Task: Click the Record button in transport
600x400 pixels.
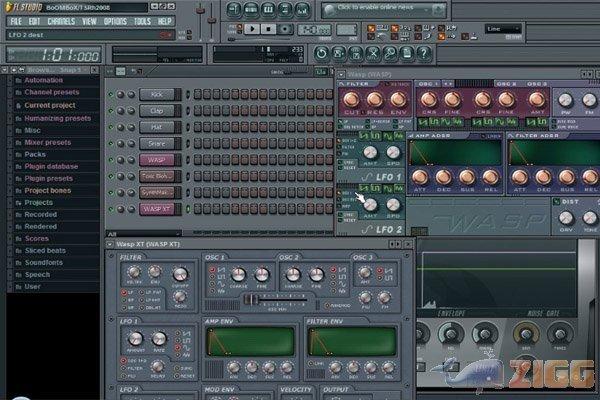Action: tap(284, 29)
